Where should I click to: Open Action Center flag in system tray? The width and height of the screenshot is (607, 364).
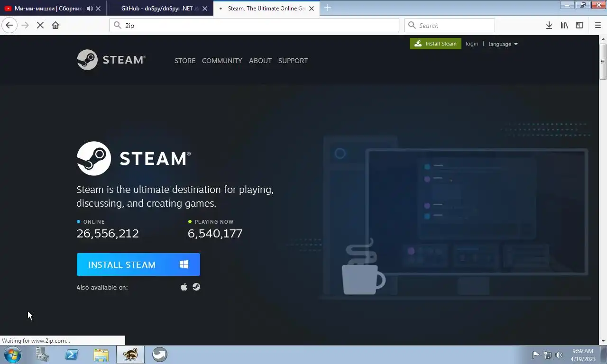point(536,355)
